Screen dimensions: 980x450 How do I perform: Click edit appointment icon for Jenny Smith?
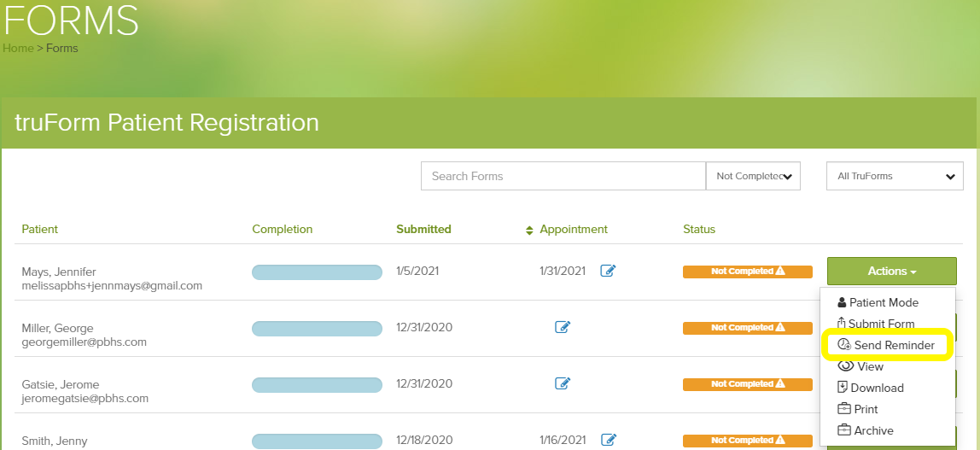pos(608,440)
